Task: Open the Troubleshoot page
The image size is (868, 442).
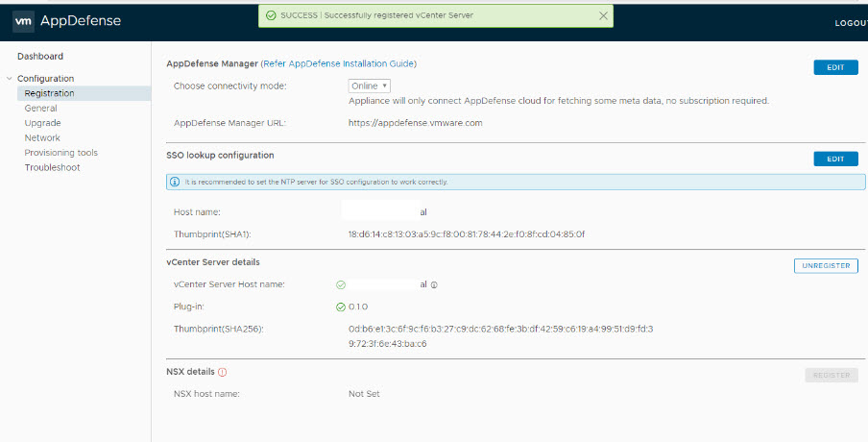Action: [x=52, y=167]
